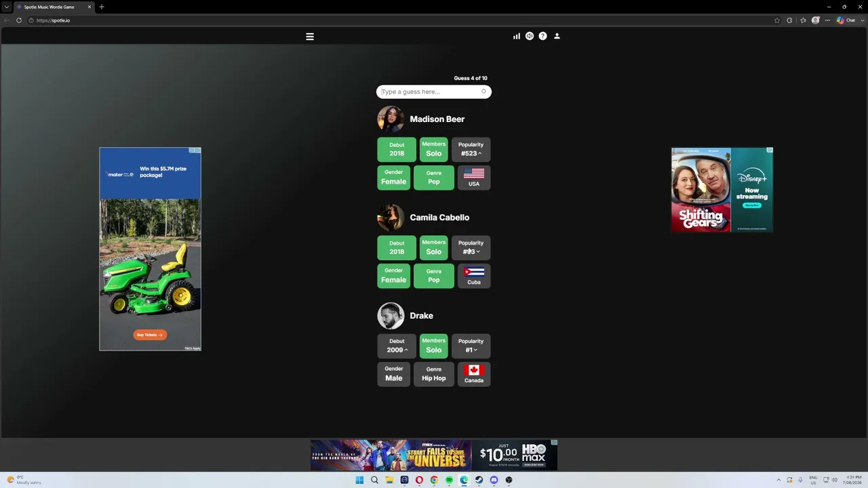This screenshot has height=488, width=868.
Task: Open the Disney+ Shifting Gears ad
Action: [722, 190]
